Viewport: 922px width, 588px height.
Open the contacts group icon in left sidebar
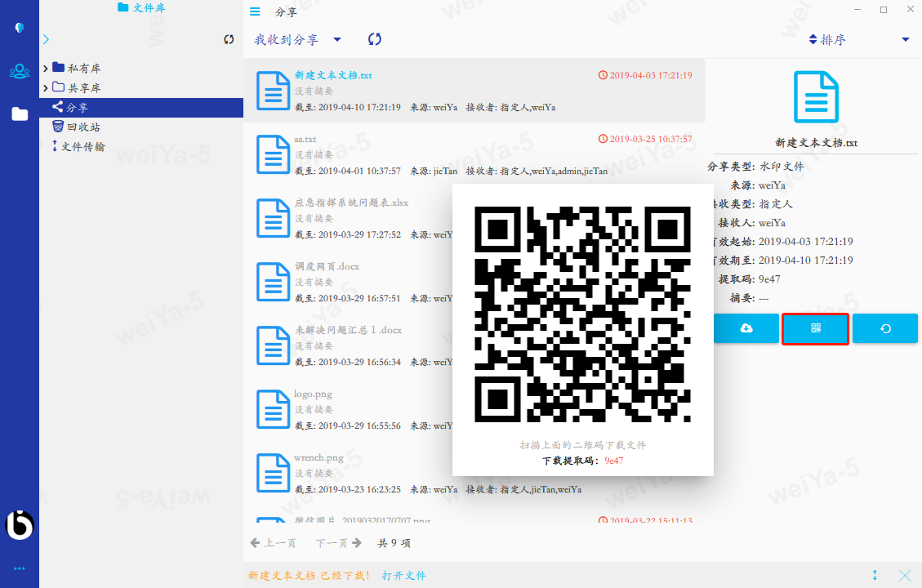(x=20, y=71)
